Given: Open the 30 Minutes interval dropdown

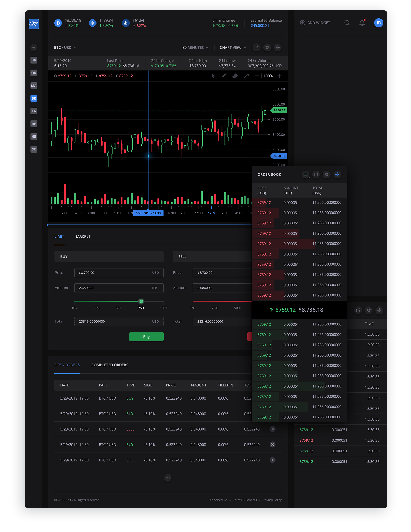Looking at the screenshot, I should [195, 47].
